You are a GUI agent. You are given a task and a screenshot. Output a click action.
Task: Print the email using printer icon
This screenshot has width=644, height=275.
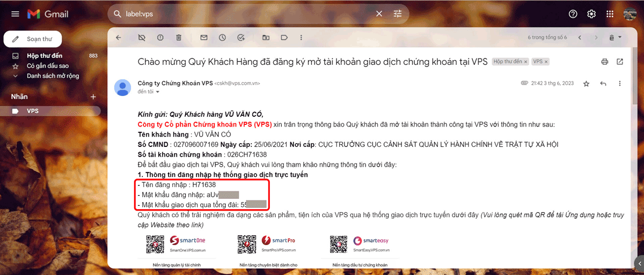605,62
